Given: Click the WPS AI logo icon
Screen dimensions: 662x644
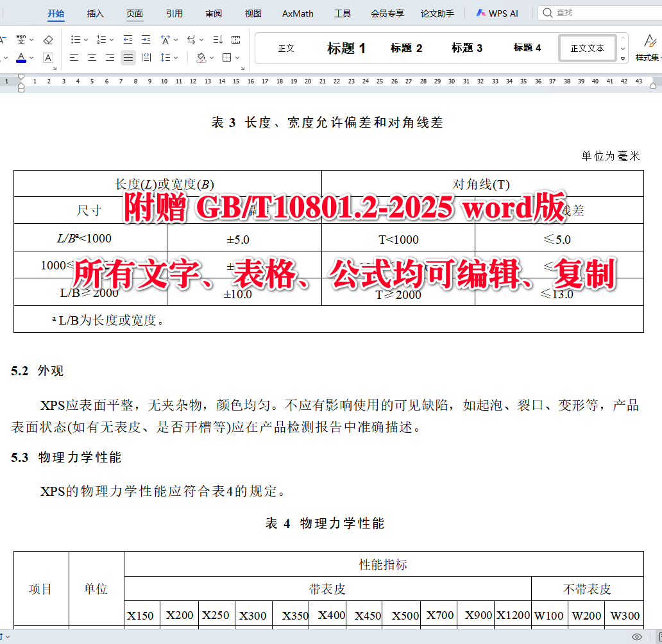Looking at the screenshot, I should click(481, 13).
